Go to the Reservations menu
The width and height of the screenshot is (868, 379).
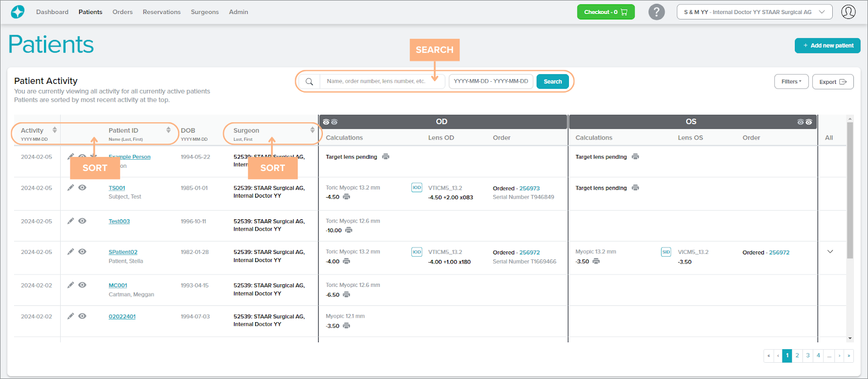[x=161, y=12]
